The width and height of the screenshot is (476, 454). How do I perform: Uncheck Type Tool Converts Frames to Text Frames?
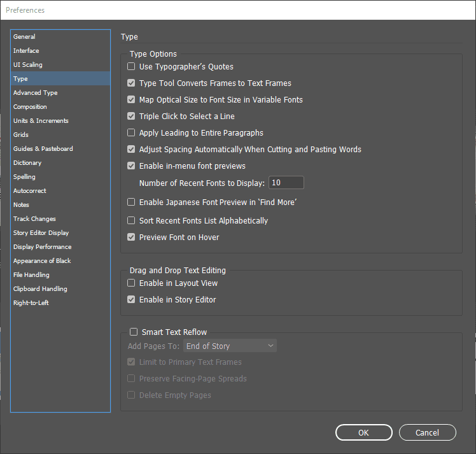(x=131, y=83)
